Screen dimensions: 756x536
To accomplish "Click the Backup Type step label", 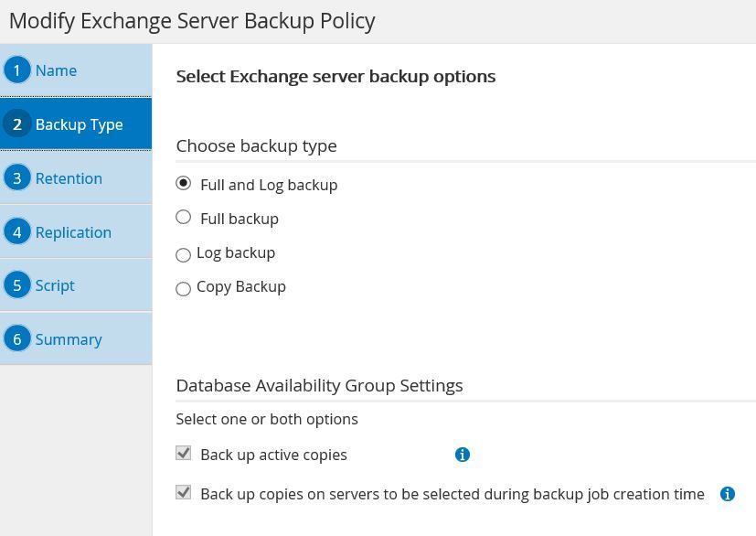I will pos(79,124).
